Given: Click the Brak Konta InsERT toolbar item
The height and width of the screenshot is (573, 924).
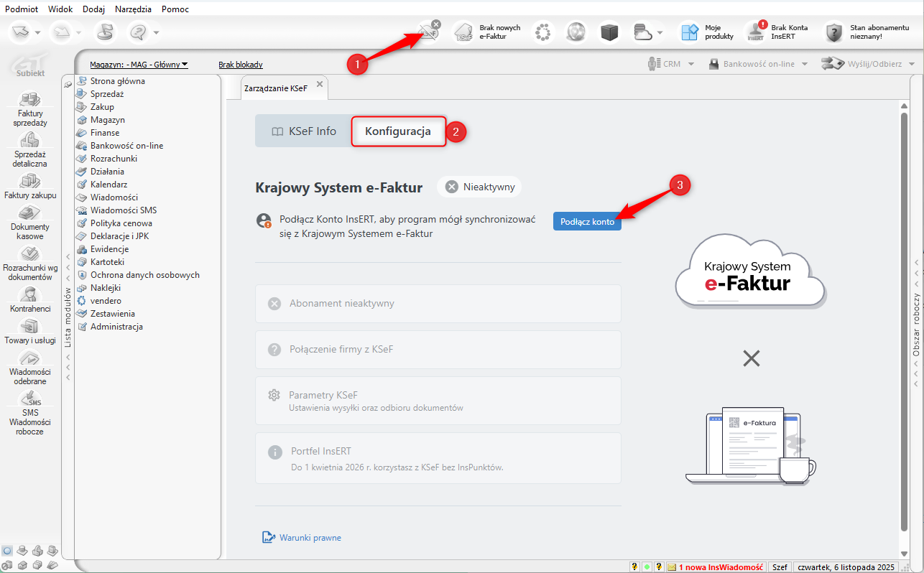Looking at the screenshot, I should click(x=776, y=32).
